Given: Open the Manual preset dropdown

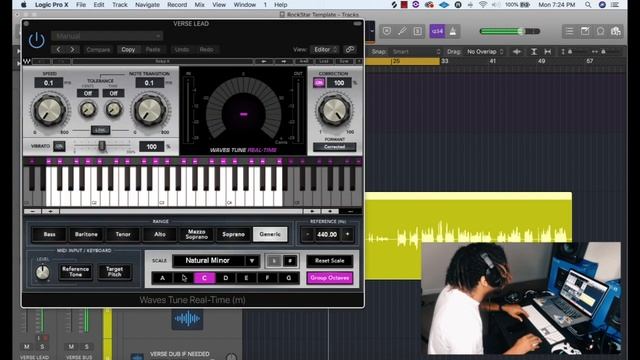Looking at the screenshot, I should click(x=107, y=36).
